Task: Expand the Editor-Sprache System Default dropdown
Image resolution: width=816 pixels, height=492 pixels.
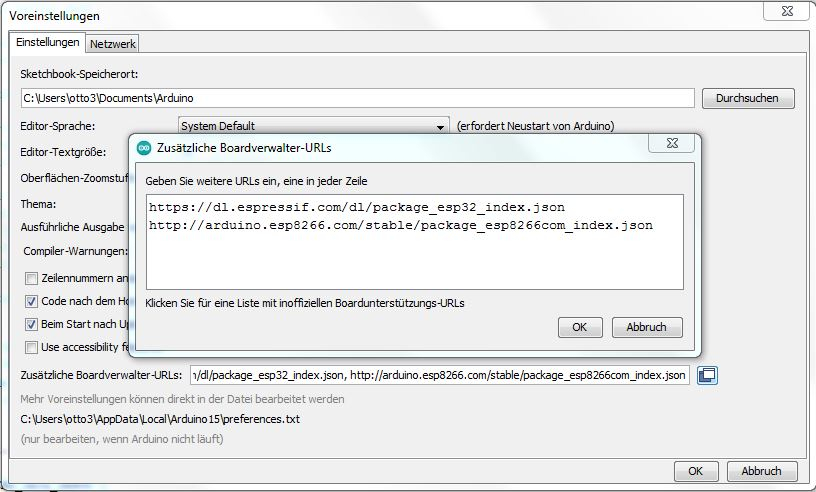Action: [440, 126]
